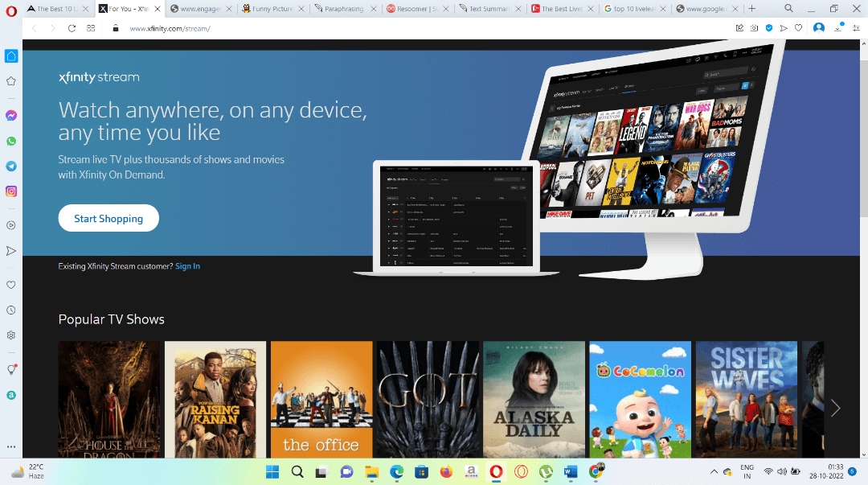Open the volume control in system tray
Viewport: 868px width, 485px height.
pyautogui.click(x=782, y=471)
